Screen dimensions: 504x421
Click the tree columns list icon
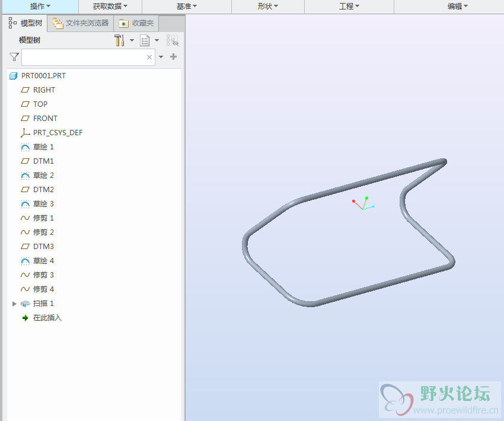[x=145, y=40]
